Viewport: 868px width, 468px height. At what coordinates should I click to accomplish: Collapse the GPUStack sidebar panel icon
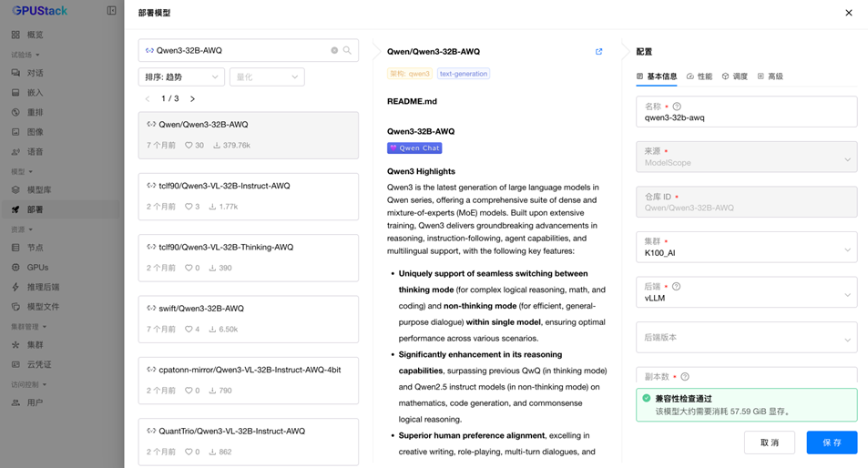(x=111, y=11)
